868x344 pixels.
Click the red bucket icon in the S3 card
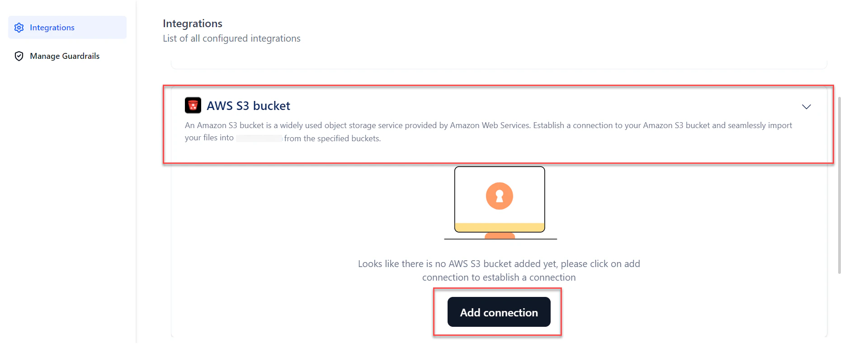click(x=193, y=105)
